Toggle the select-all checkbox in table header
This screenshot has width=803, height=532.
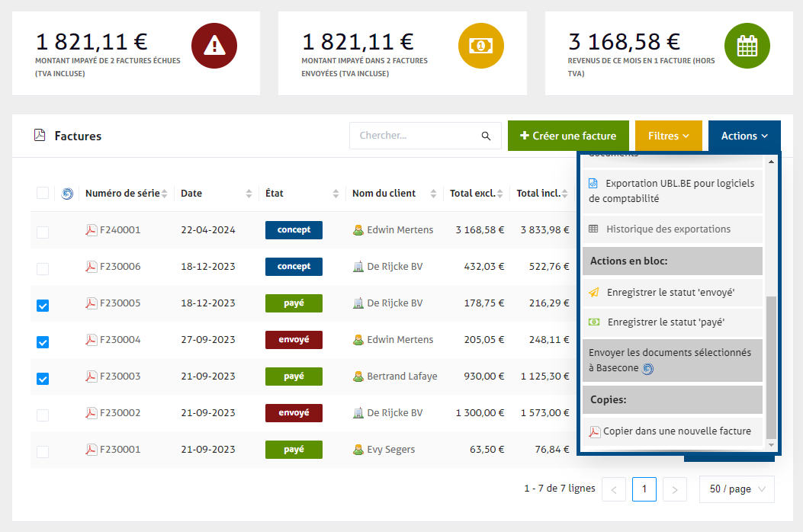pos(43,194)
